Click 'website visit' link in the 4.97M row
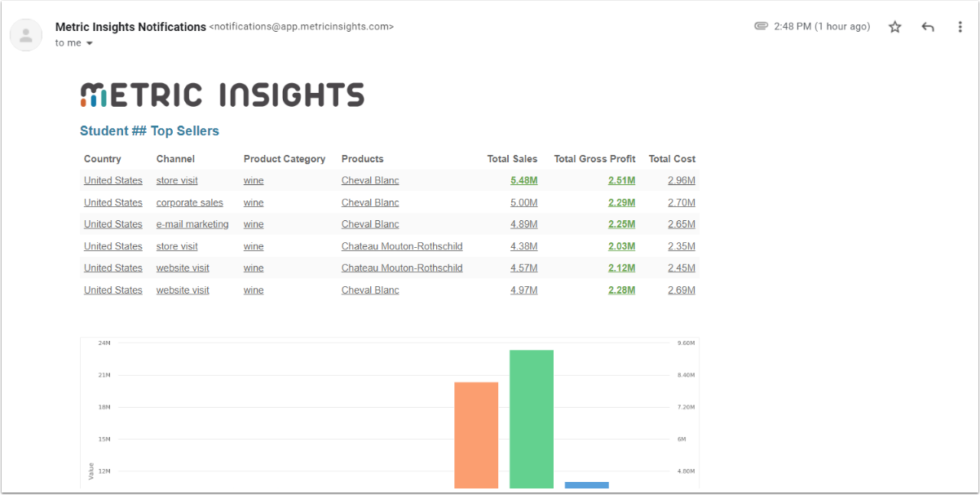This screenshot has width=980, height=495. 183,289
